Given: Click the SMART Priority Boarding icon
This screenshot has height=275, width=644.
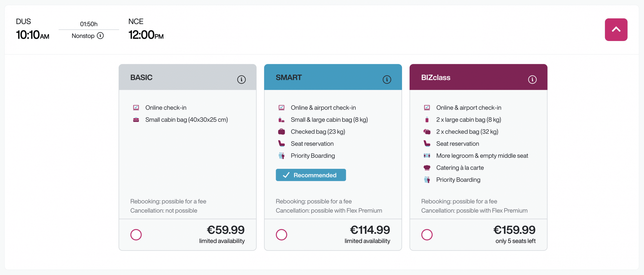Looking at the screenshot, I should click(x=281, y=156).
